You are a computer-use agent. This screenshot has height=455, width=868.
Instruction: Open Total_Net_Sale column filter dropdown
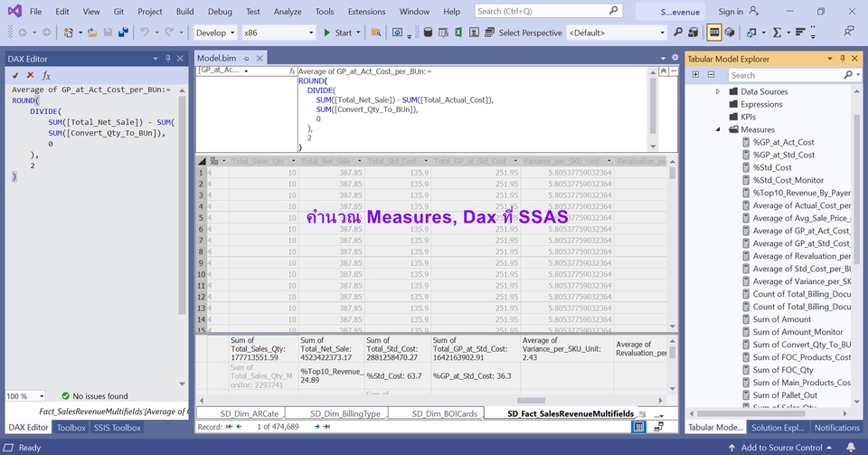point(359,161)
